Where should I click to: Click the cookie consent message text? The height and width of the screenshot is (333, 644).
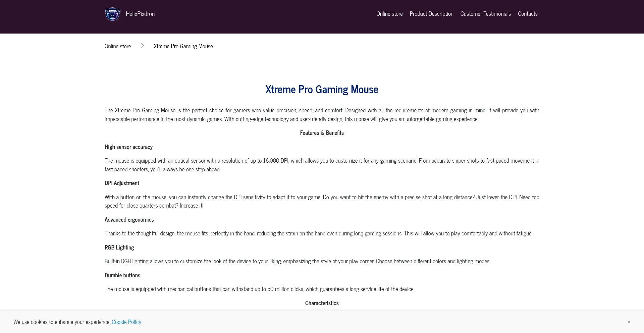click(x=62, y=322)
